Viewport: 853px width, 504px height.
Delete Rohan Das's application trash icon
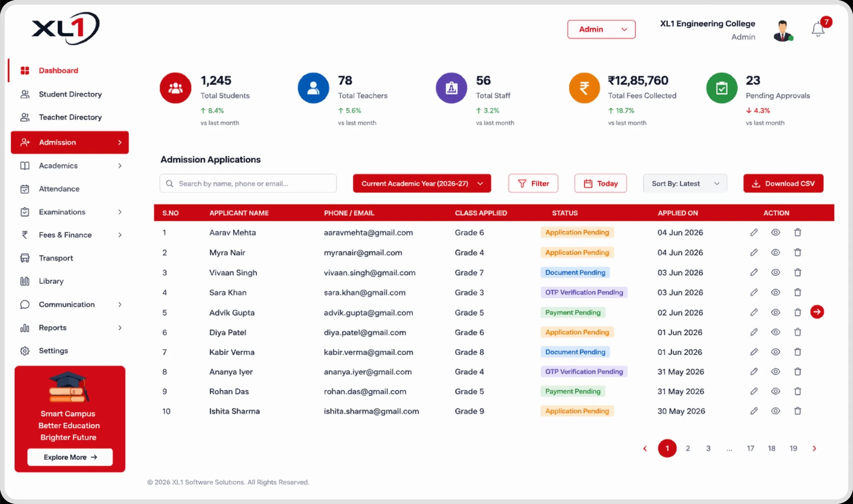point(798,391)
